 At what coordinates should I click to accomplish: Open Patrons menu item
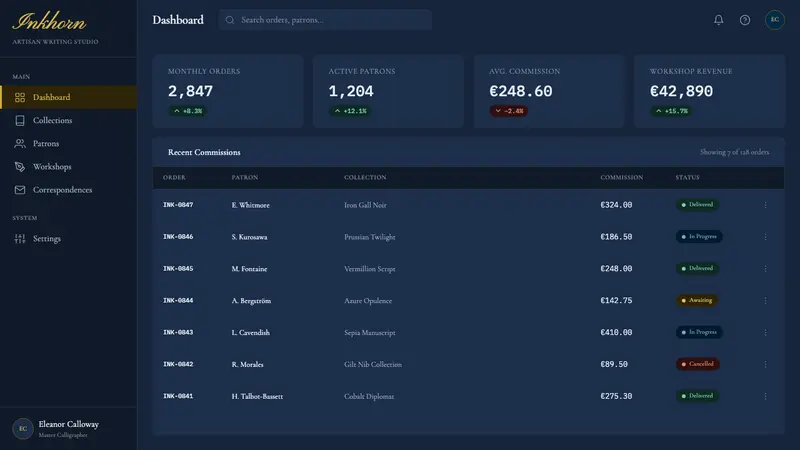point(68,143)
